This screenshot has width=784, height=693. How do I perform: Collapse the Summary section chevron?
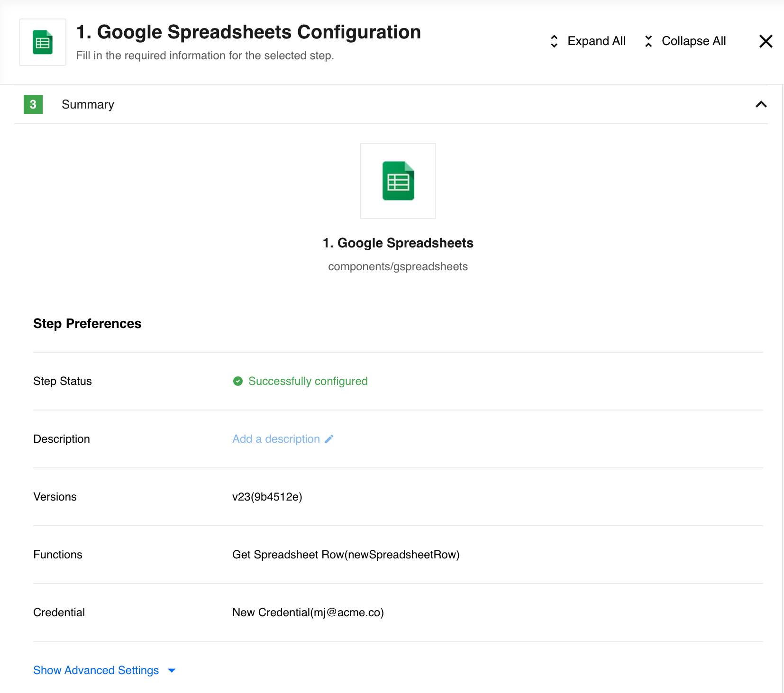pos(761,104)
